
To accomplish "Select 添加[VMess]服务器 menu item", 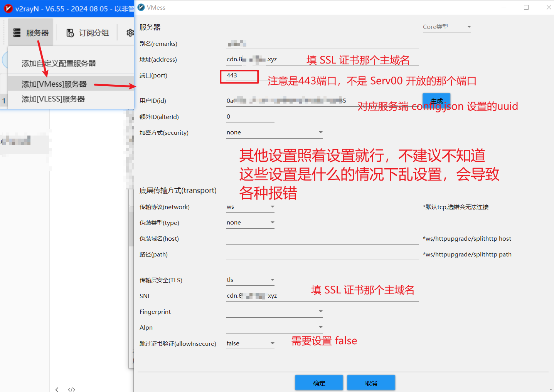I will [x=54, y=84].
